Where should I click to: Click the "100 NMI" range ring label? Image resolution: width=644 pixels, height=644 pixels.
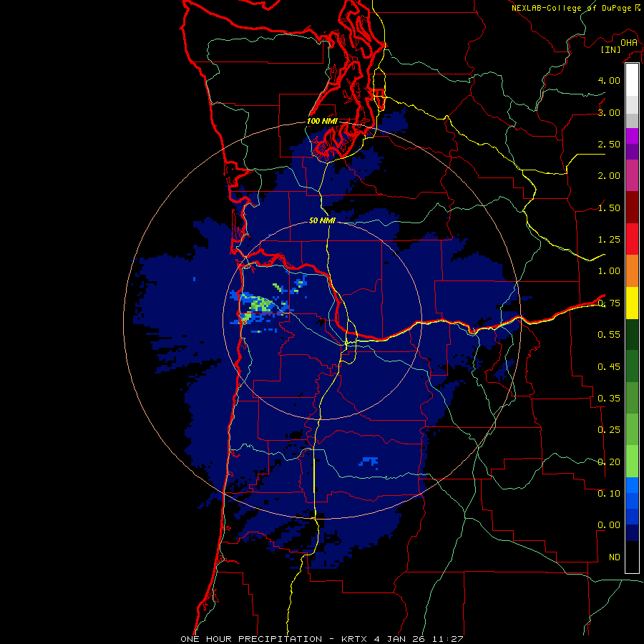tap(323, 121)
